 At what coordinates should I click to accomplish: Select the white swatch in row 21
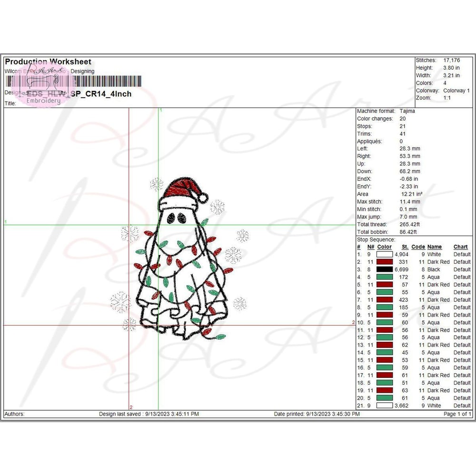pyautogui.click(x=384, y=406)
